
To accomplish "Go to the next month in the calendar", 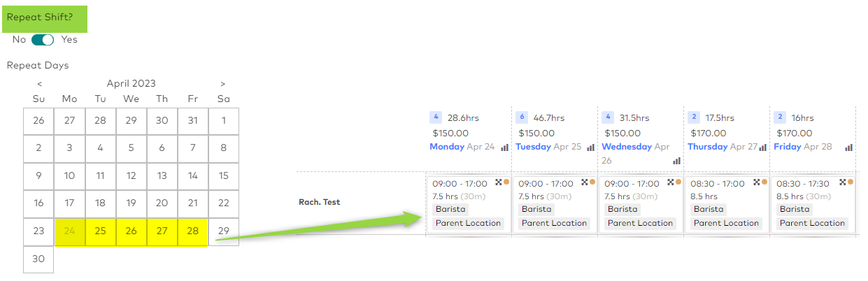I will coord(223,84).
